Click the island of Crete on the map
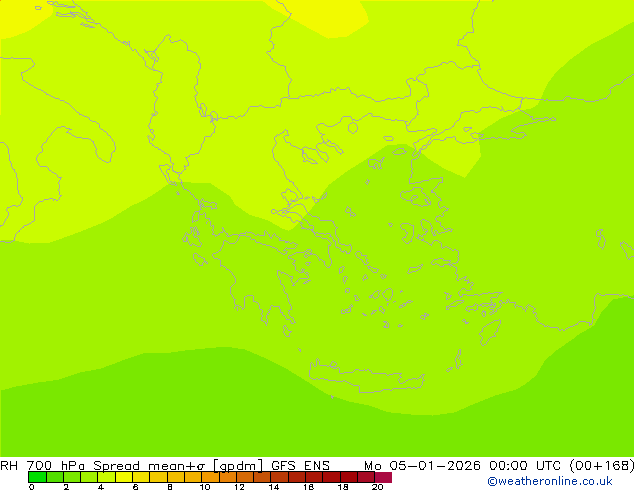The image size is (634, 490). point(366,376)
